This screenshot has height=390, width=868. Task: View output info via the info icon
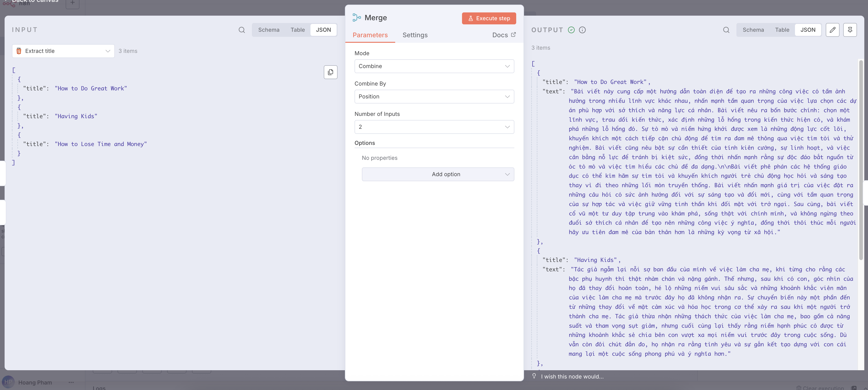(x=583, y=30)
